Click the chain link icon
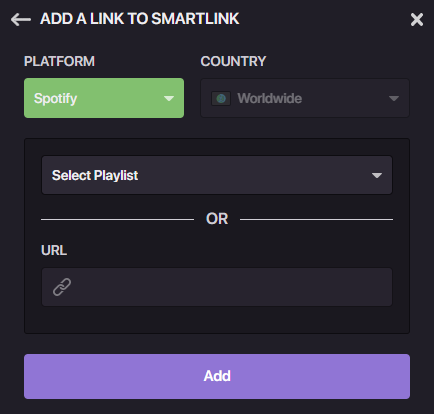 click(x=62, y=287)
